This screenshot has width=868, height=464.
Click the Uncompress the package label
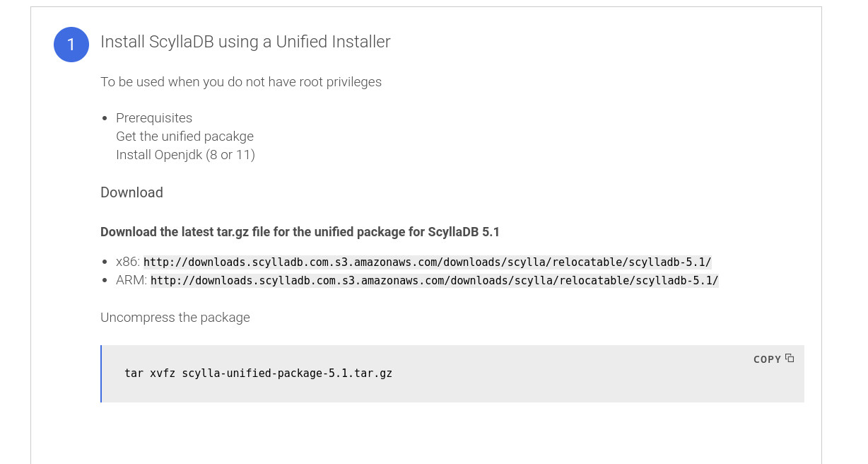pyautogui.click(x=175, y=317)
